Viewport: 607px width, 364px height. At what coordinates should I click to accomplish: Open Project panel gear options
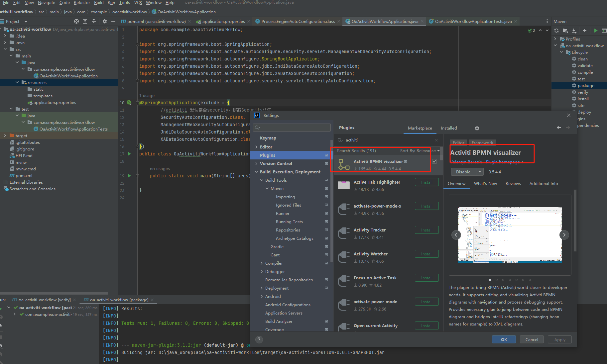(x=104, y=21)
